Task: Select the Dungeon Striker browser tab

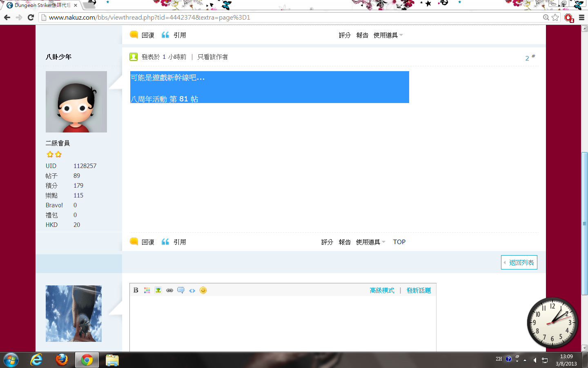Action: click(x=42, y=5)
